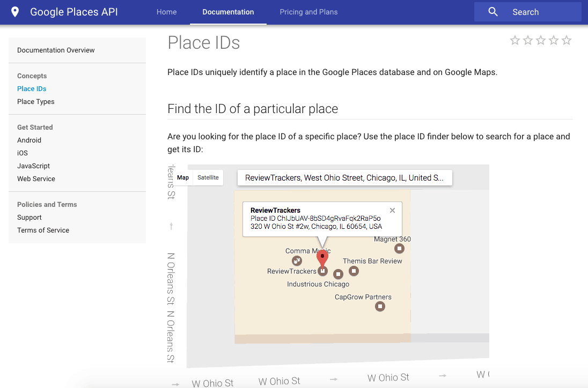This screenshot has height=388, width=588.
Task: Open Documentation Overview in the sidebar
Action: coord(56,50)
